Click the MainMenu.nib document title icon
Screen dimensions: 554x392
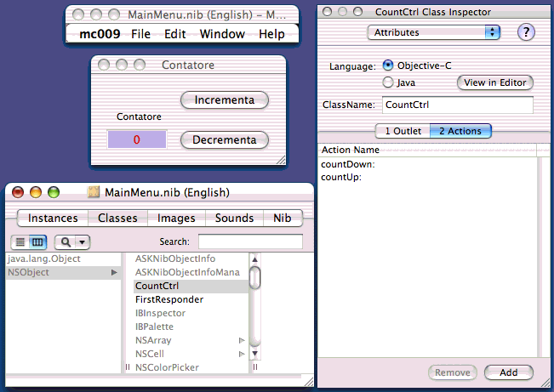tap(94, 192)
